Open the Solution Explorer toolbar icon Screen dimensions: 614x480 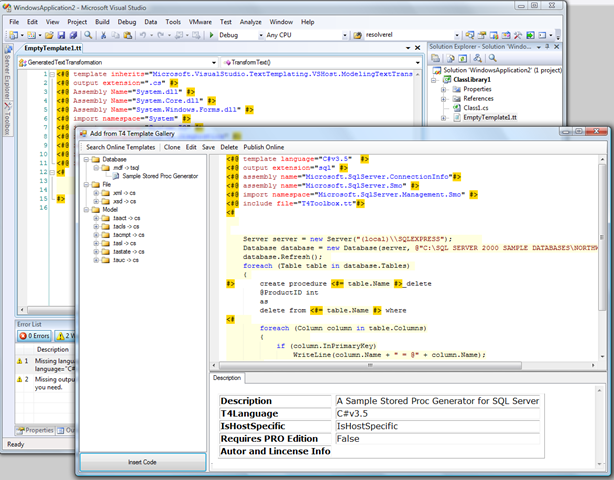click(x=470, y=35)
